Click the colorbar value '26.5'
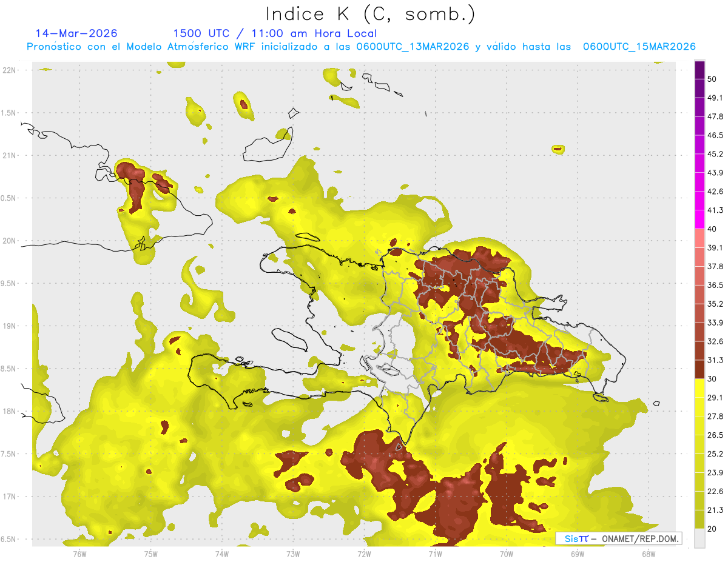Screen dimensions: 728x562 click(x=715, y=435)
